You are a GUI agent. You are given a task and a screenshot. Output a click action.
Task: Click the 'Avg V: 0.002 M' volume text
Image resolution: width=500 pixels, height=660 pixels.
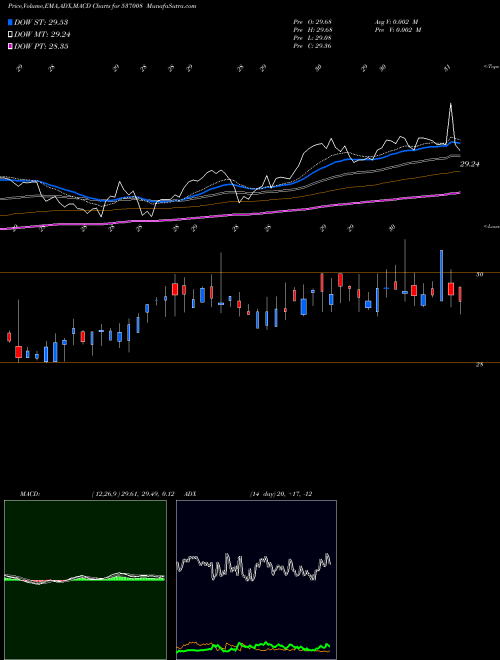(x=398, y=22)
